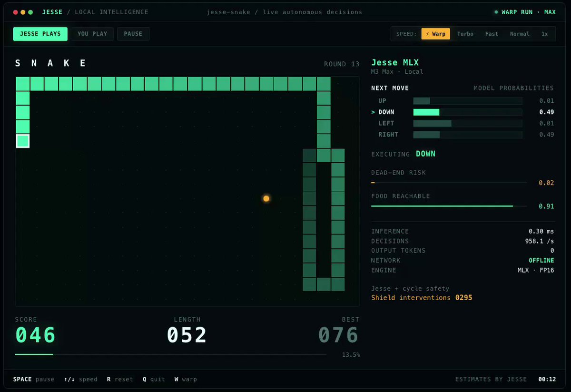Click the "R reset" shortcut hint
Viewport: 571px width, 392px height.
click(x=120, y=379)
